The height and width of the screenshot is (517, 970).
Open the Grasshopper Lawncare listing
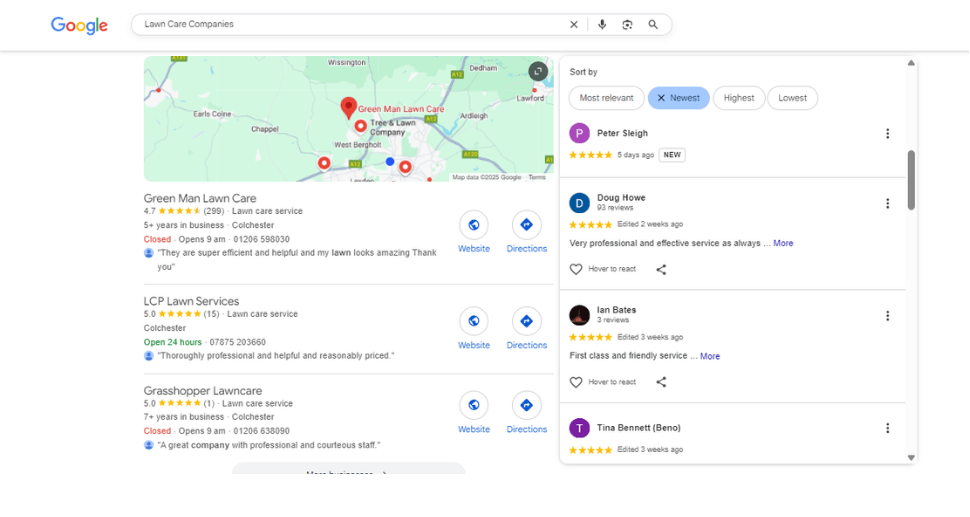coord(203,391)
